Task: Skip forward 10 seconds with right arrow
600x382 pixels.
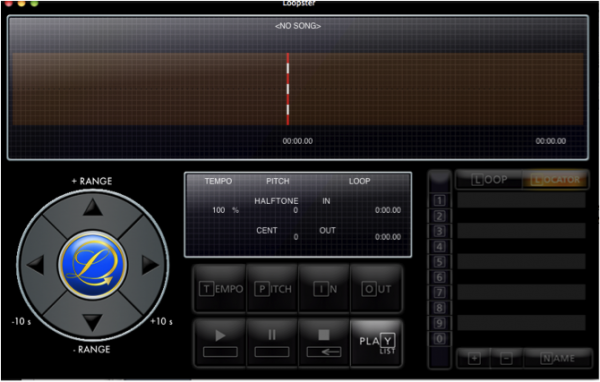Action: tap(150, 265)
